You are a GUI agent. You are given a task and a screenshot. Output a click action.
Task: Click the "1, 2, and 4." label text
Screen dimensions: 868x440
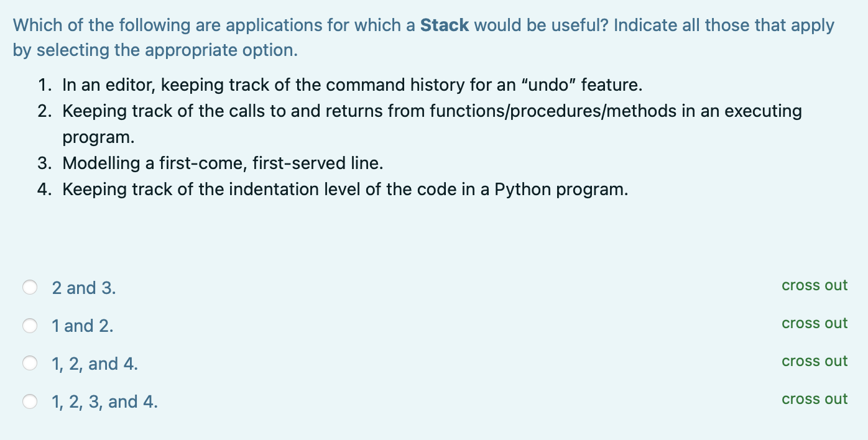(x=95, y=364)
